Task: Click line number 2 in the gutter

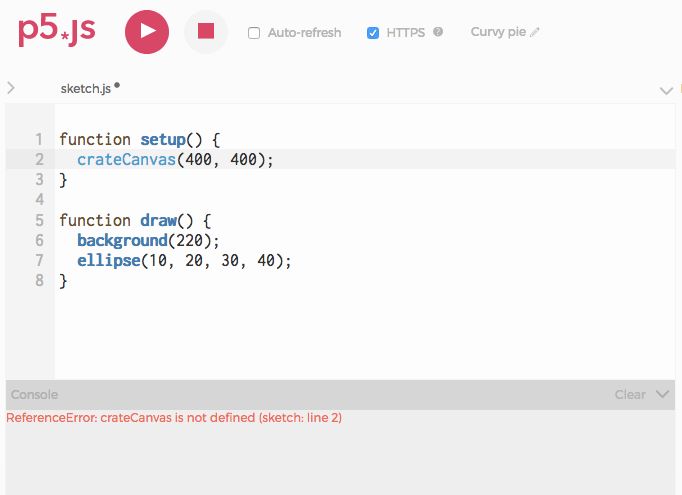Action: (40, 159)
